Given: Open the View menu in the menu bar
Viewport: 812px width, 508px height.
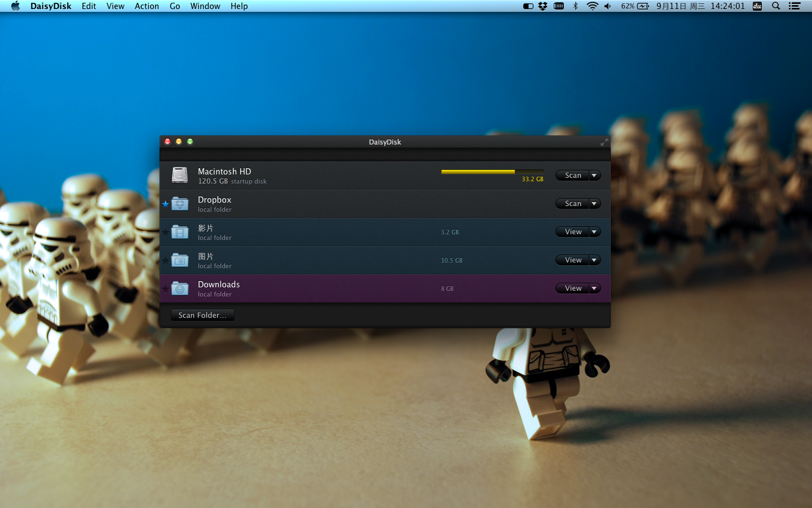Looking at the screenshot, I should click(116, 6).
